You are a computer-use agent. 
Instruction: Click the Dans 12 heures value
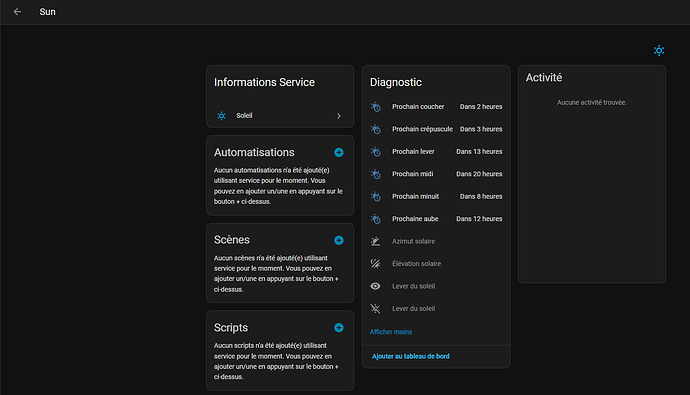pyautogui.click(x=479, y=219)
